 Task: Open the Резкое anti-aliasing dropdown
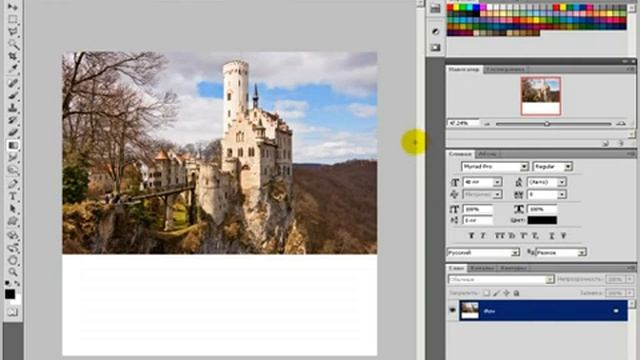[x=582, y=253]
